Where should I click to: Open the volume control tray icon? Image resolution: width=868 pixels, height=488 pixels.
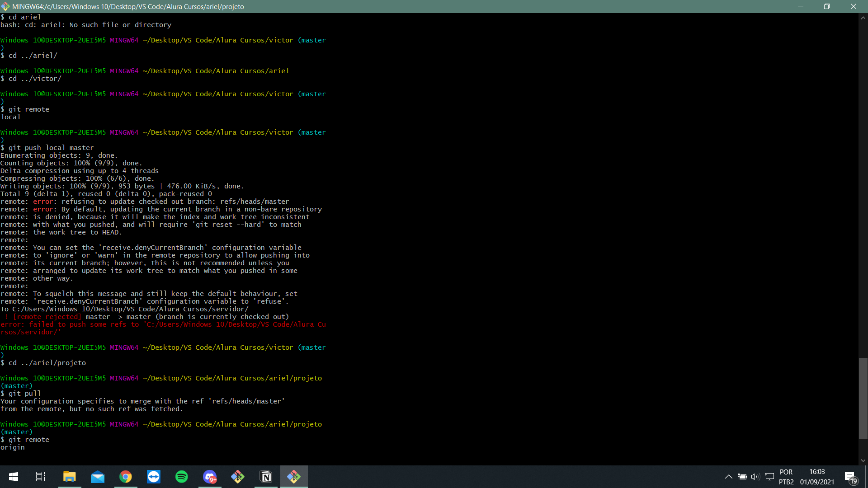[x=755, y=477]
